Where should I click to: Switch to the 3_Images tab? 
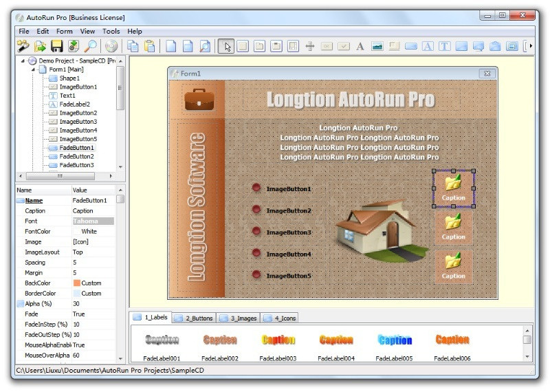(x=239, y=318)
